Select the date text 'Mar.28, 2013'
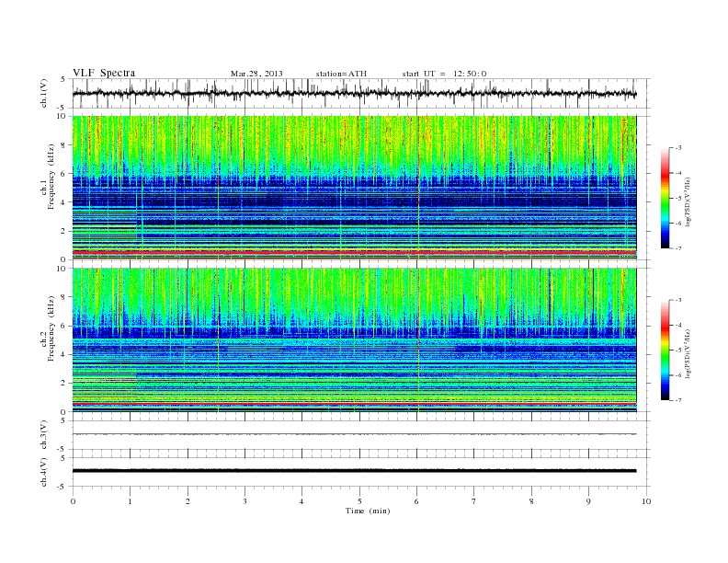The image size is (728, 563). (256, 74)
